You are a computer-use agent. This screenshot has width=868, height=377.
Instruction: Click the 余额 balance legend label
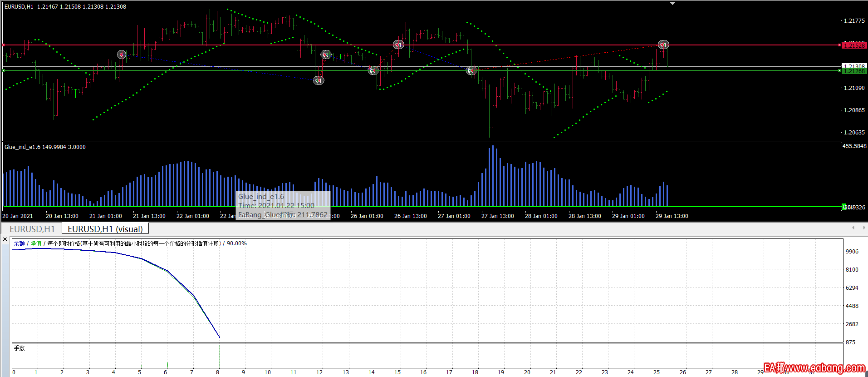coord(19,243)
